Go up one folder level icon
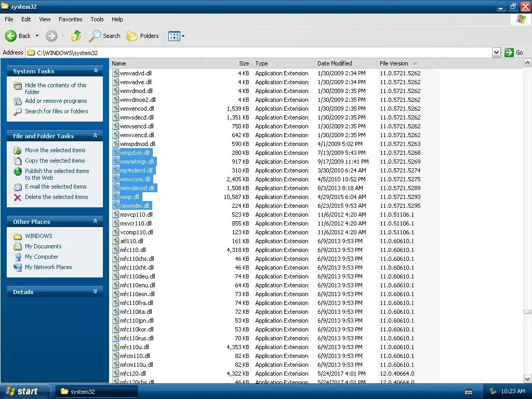Image resolution: width=532 pixels, height=399 pixels. (x=76, y=36)
